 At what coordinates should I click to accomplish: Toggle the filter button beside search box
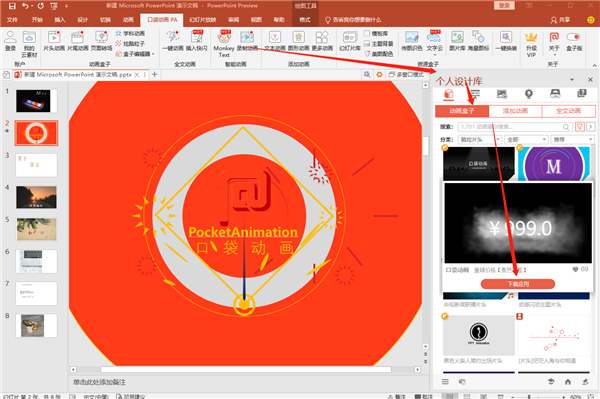(x=580, y=127)
